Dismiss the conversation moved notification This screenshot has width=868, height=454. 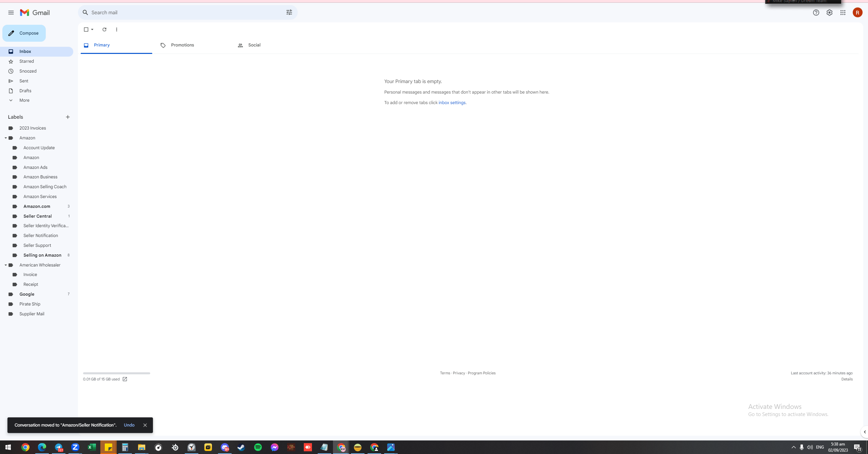tap(145, 425)
